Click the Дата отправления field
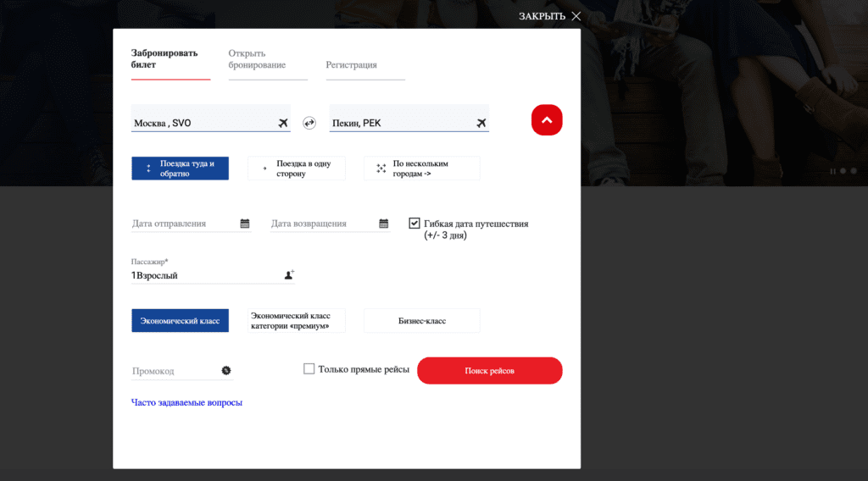This screenshot has height=481, width=868. coord(191,224)
